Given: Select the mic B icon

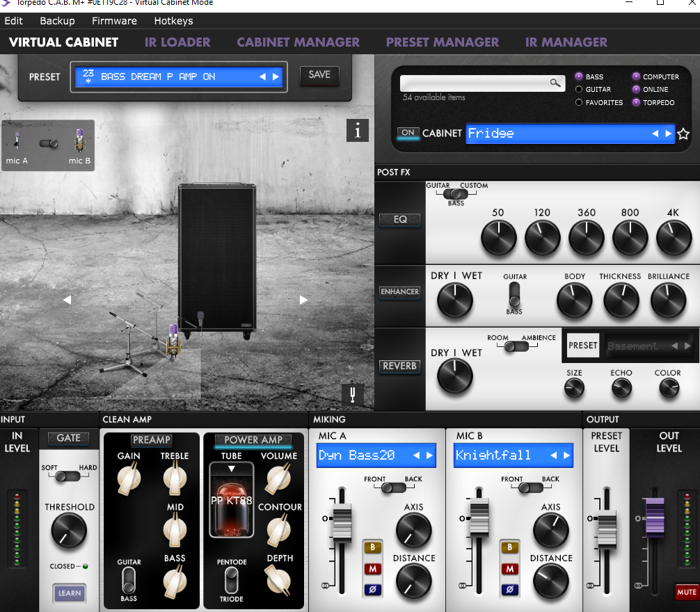Looking at the screenshot, I should [x=79, y=140].
